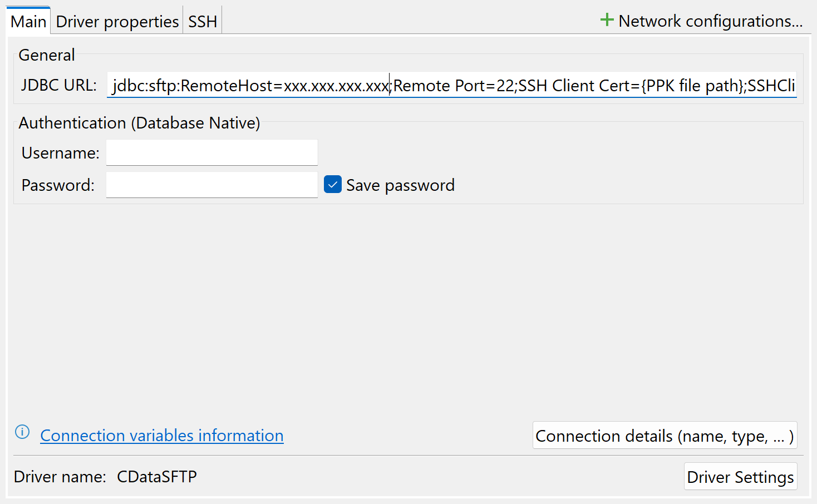Click the Password: label
The width and height of the screenshot is (817, 504).
point(58,185)
